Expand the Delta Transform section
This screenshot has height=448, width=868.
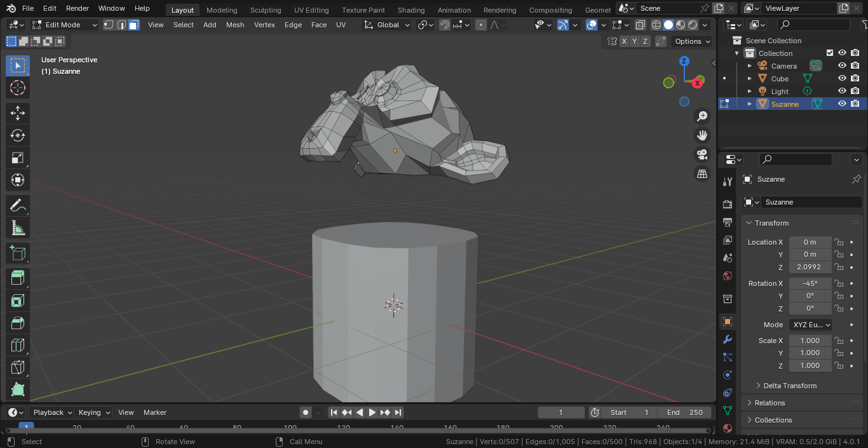790,386
